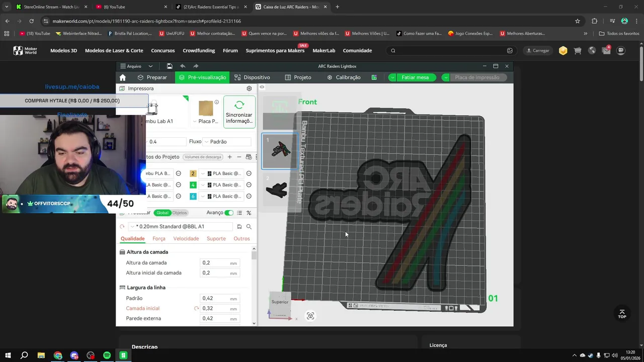644x362 pixels.
Task: Click the home icon in Bambu Studio
Action: 123,77
